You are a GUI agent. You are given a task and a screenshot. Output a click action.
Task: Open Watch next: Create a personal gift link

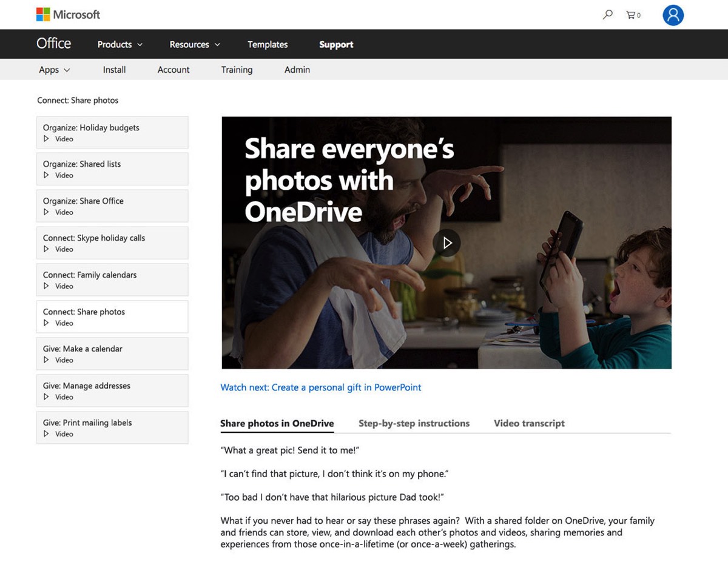point(321,387)
